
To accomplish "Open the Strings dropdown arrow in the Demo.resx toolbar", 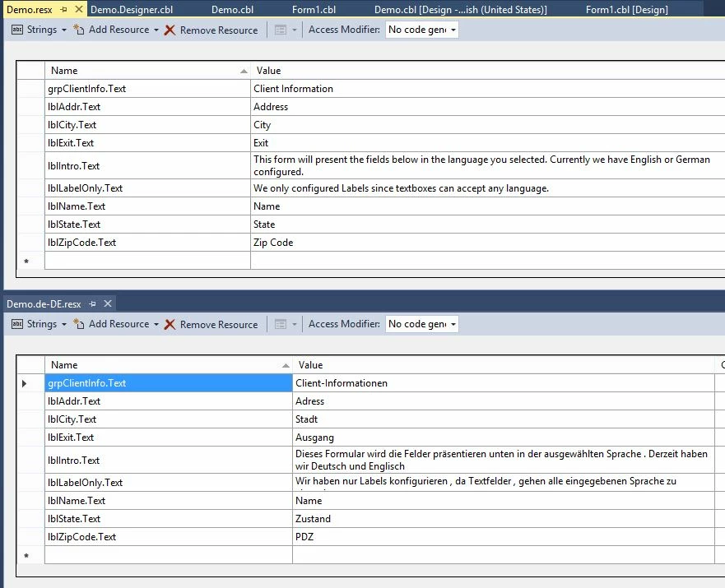I will point(64,30).
